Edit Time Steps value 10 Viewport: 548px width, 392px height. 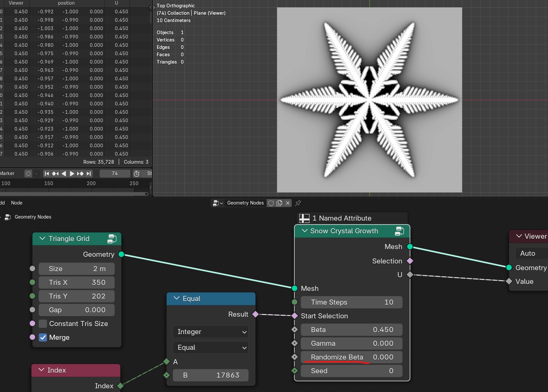(x=351, y=302)
